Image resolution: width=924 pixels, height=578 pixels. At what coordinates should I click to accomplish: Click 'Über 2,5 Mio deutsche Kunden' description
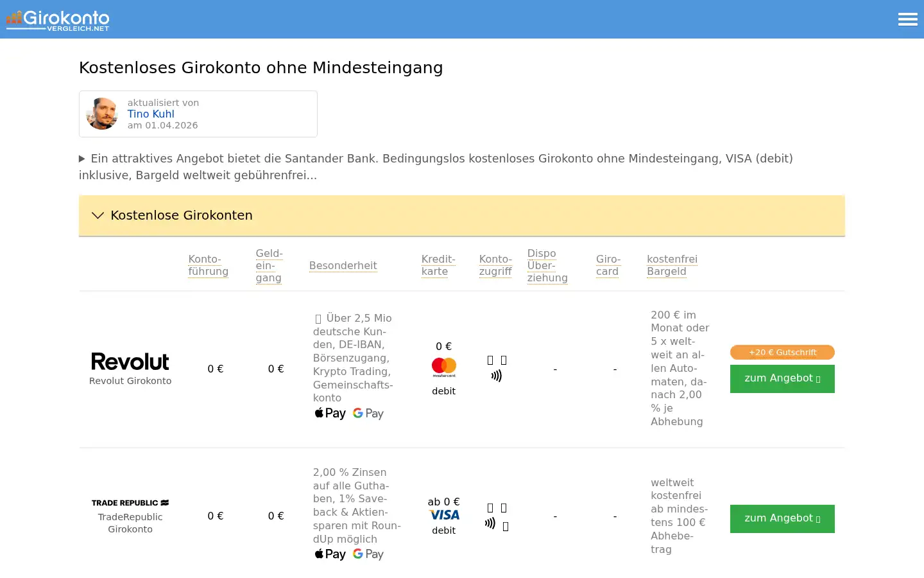click(x=353, y=358)
